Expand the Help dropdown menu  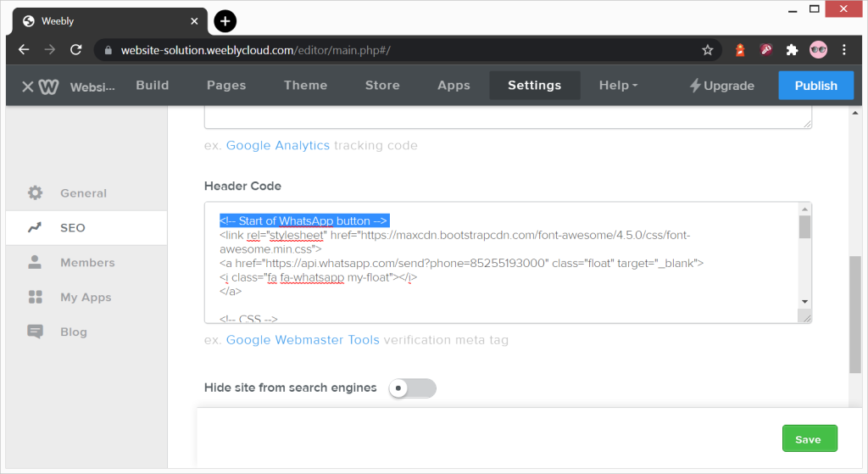(618, 86)
